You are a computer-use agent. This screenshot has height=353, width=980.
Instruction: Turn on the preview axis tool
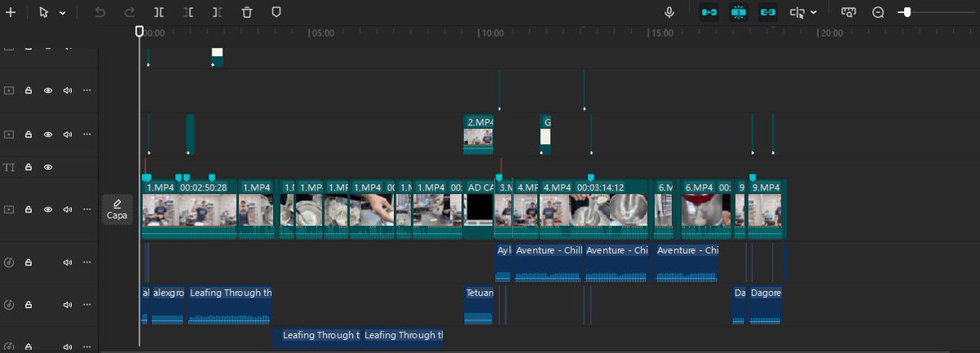click(797, 12)
